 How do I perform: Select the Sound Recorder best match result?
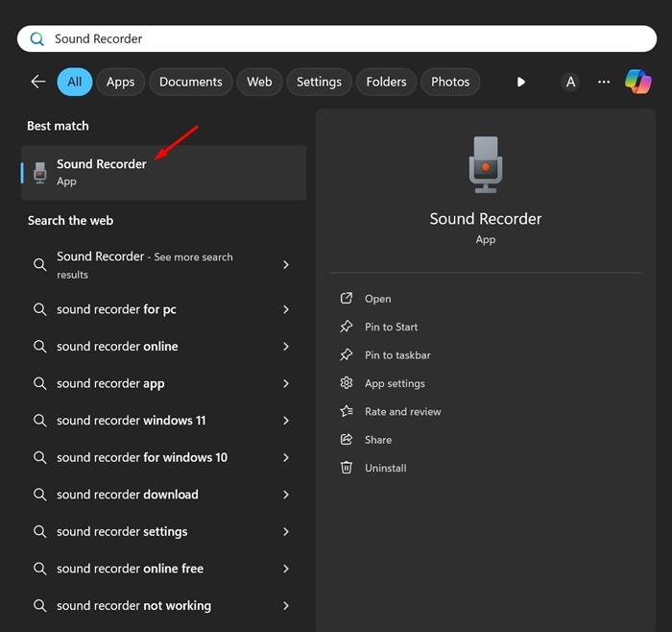pyautogui.click(x=164, y=172)
